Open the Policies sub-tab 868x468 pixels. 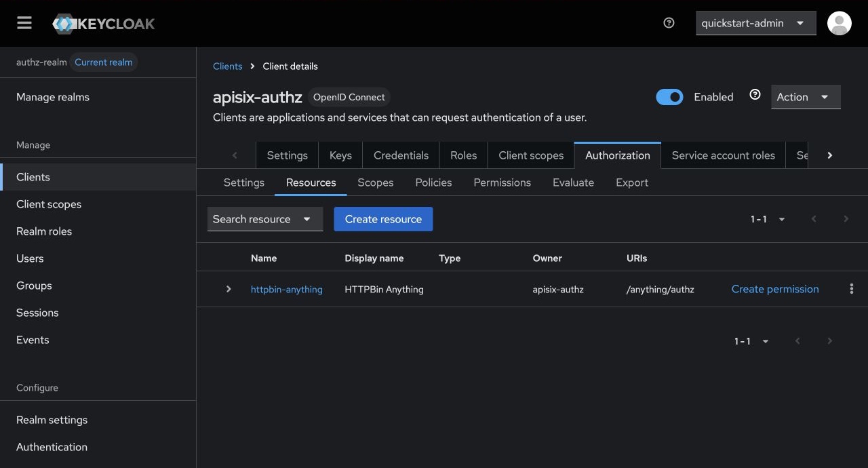click(433, 182)
